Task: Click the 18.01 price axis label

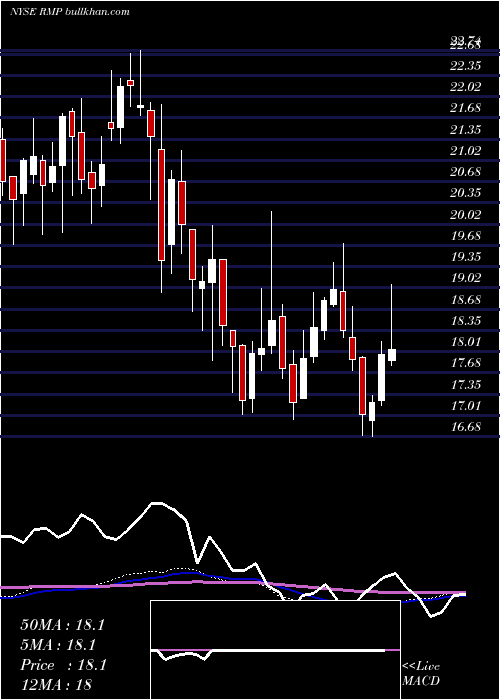Action: pyautogui.click(x=466, y=342)
